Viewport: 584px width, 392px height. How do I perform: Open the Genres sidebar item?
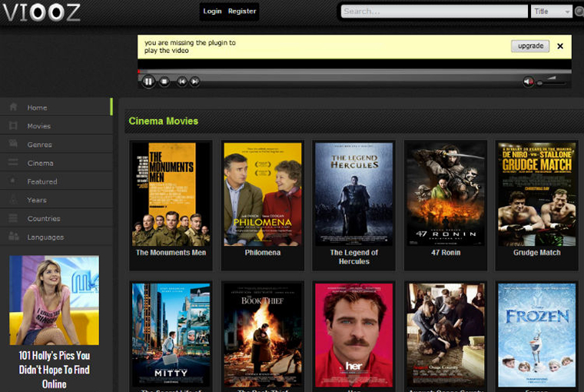click(x=39, y=145)
